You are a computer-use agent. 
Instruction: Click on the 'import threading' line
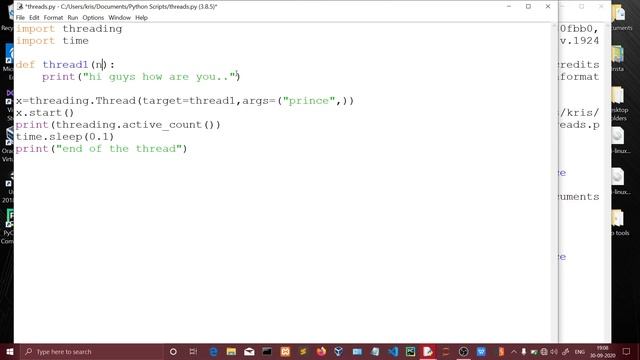(69, 29)
